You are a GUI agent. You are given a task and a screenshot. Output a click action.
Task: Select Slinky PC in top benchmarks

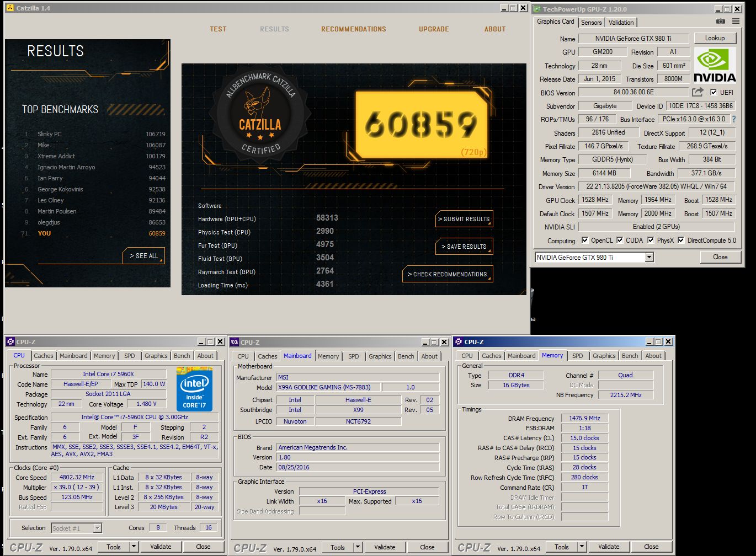(94, 134)
